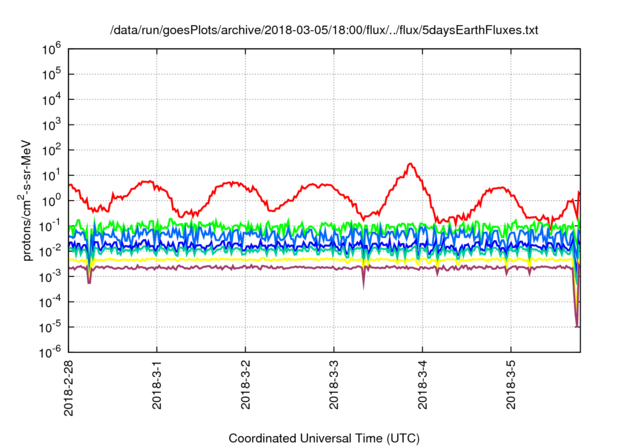This screenshot has width=640, height=448.
Task: Click the file path title above the chart
Action: click(x=324, y=30)
